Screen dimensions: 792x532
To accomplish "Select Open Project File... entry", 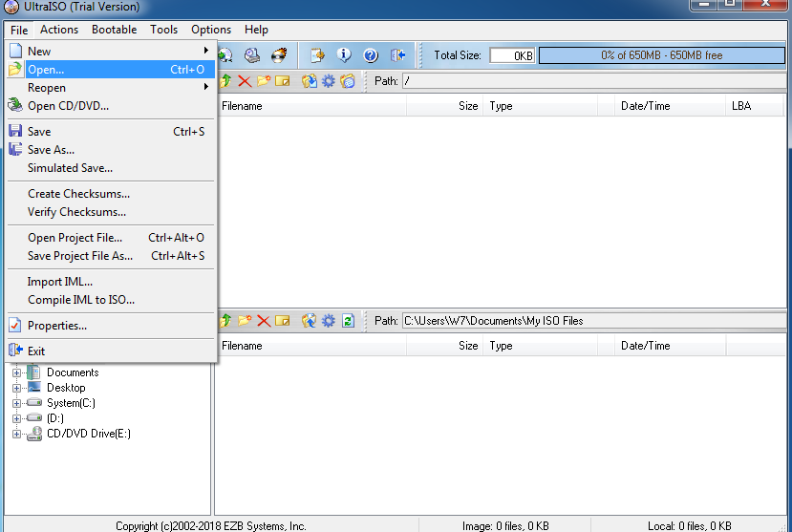I will [x=111, y=237].
